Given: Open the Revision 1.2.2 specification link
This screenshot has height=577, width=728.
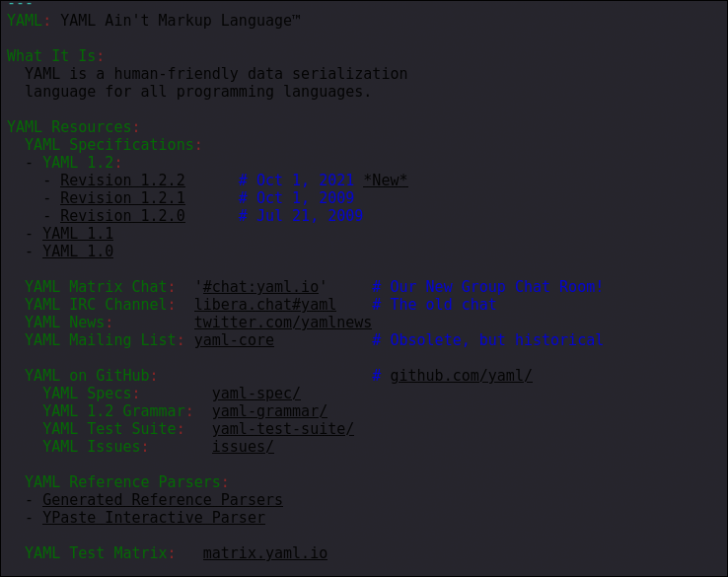Looking at the screenshot, I should [122, 180].
